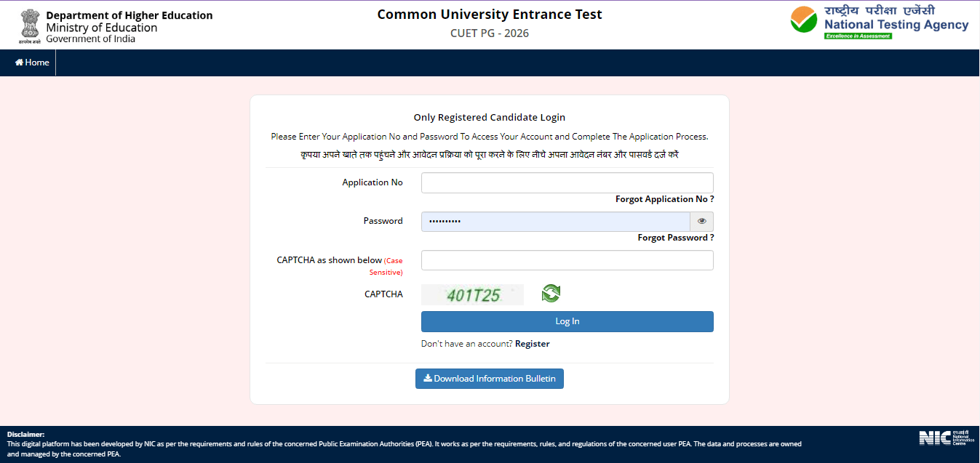The image size is (980, 463).
Task: Click the CAPTCHA refresh icon
Action: point(551,294)
